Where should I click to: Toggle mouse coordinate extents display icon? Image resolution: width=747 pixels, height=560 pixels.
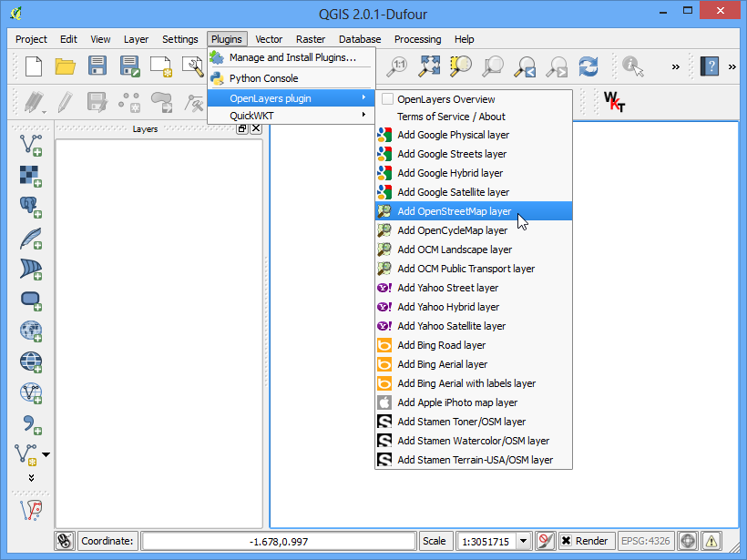pos(65,541)
